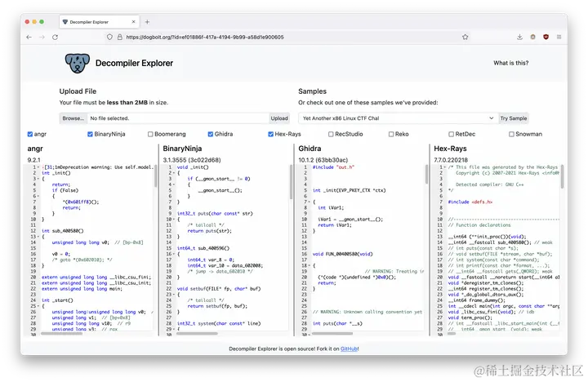Enable the RecStudio checkbox
The height and width of the screenshot is (382, 588).
pos(331,134)
